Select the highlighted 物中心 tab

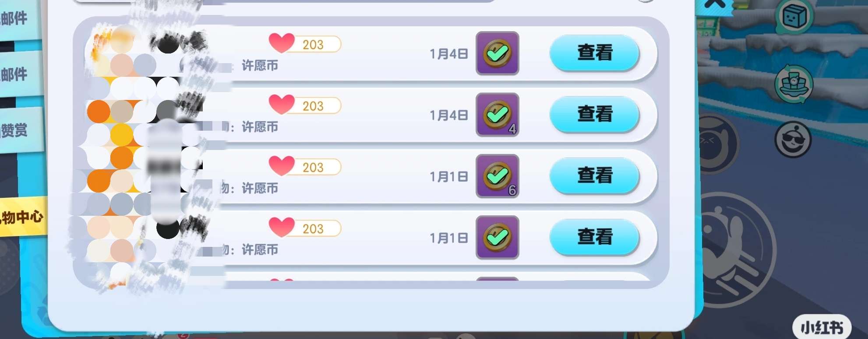[x=23, y=217]
